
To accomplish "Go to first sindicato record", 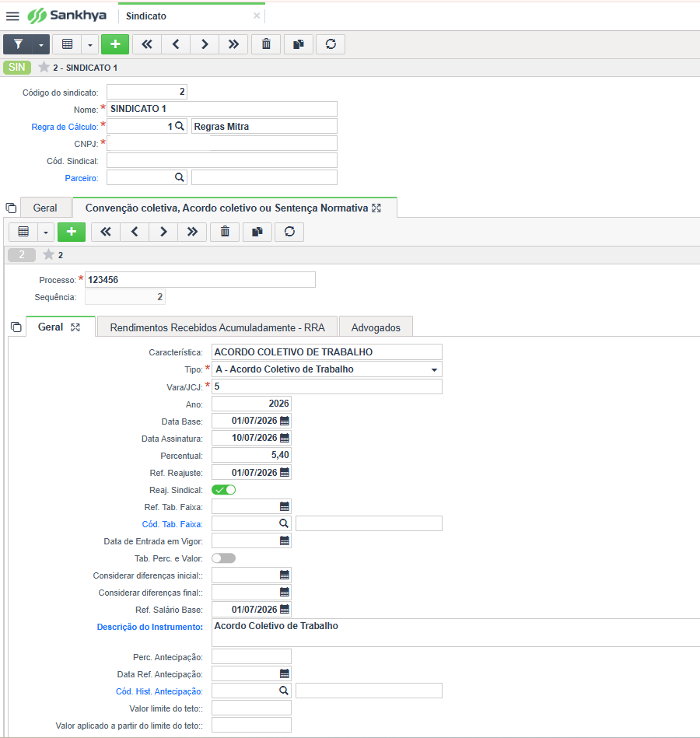I will point(147,44).
